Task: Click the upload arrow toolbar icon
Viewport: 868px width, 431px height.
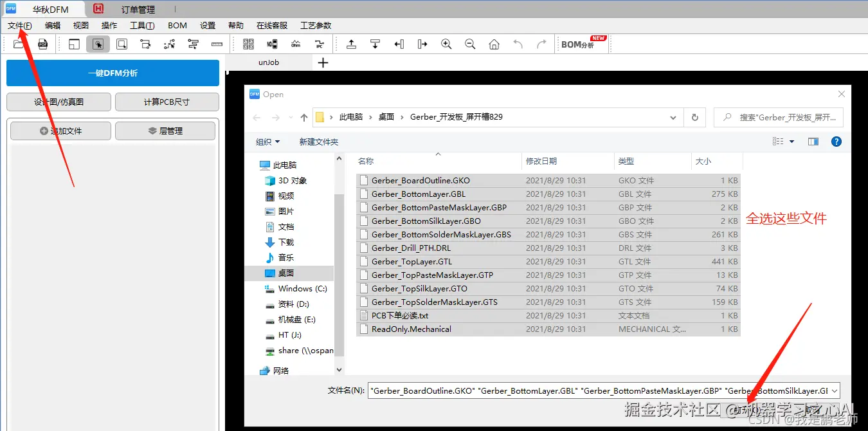Action: coord(351,44)
